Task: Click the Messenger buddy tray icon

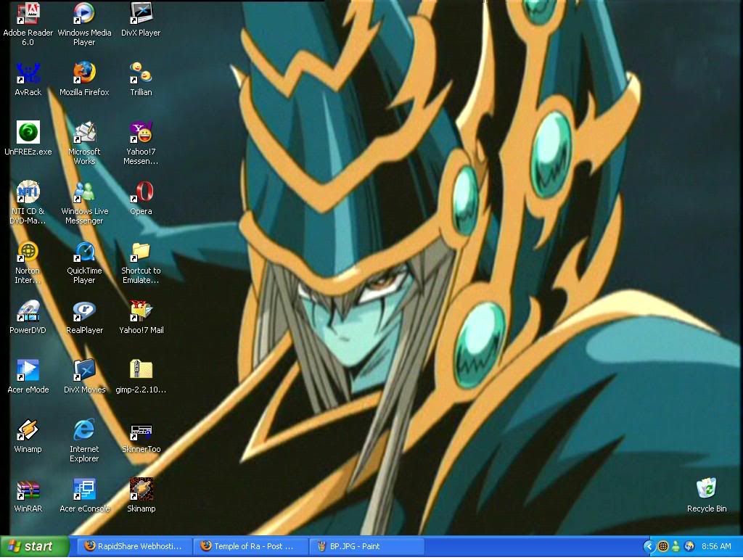Action: point(676,546)
